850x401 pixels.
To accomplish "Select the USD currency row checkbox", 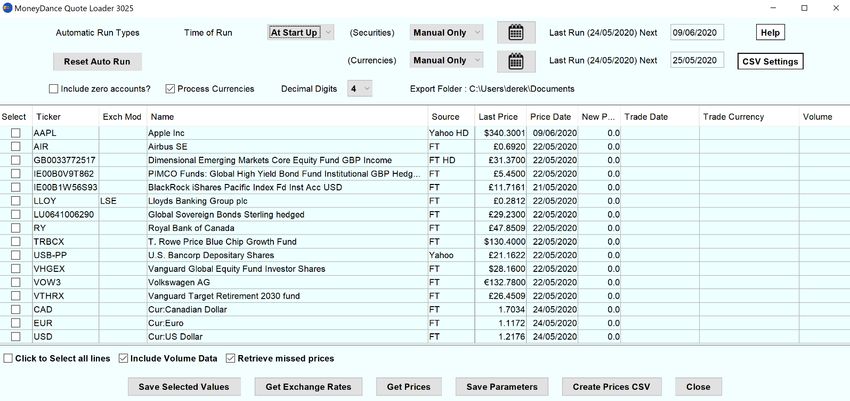I will [x=16, y=337].
